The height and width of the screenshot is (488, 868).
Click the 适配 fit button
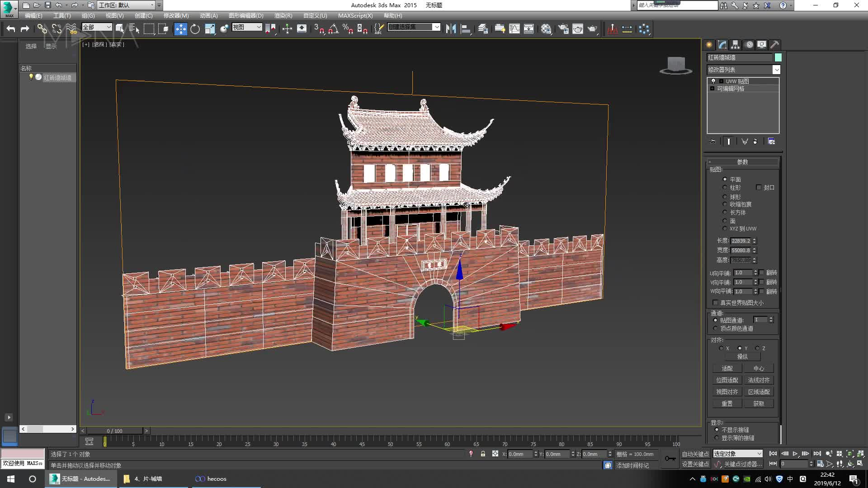pyautogui.click(x=727, y=368)
